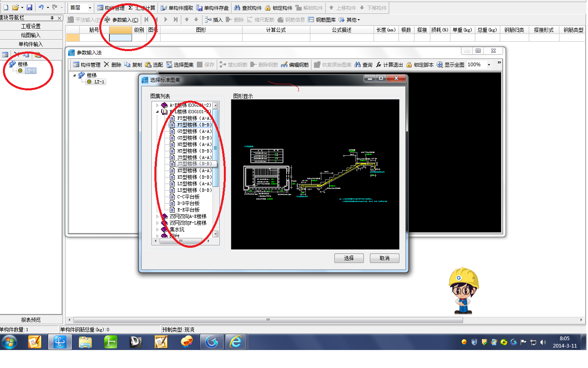Select LT-1 in the left navigation tree
This screenshot has height=368, width=588.
30,71
